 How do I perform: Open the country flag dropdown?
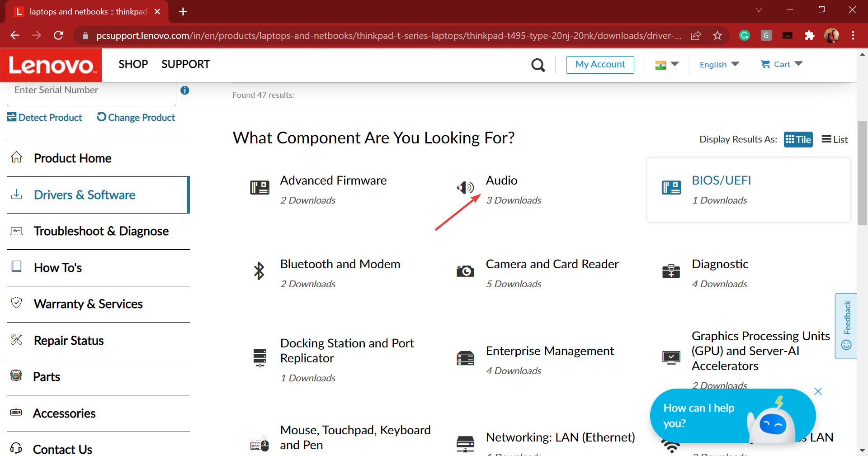tap(667, 65)
